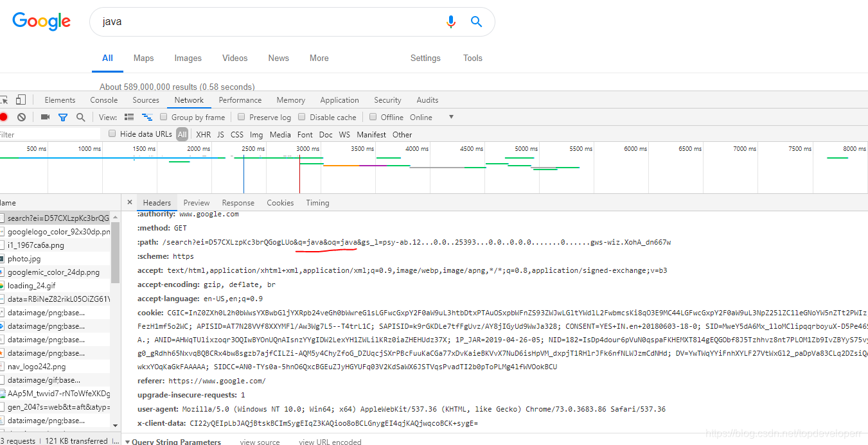Open the Google Maps results tab
The image size is (868, 445).
pos(143,58)
